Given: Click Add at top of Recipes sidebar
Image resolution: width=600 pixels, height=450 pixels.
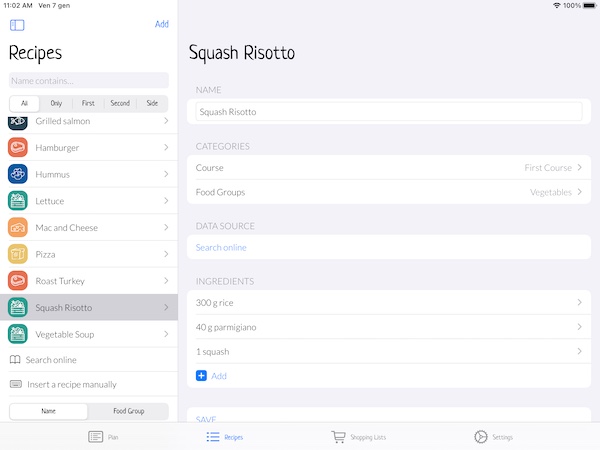Looking at the screenshot, I should coord(161,24).
